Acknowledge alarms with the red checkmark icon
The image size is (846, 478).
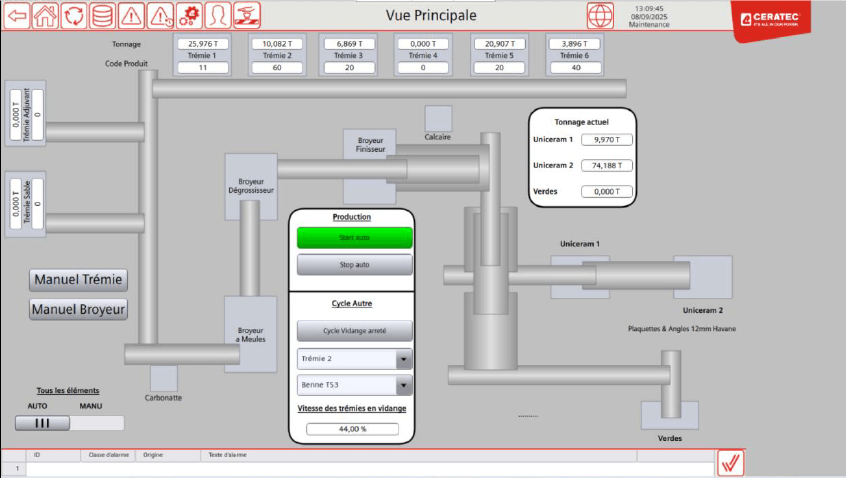pos(731,462)
